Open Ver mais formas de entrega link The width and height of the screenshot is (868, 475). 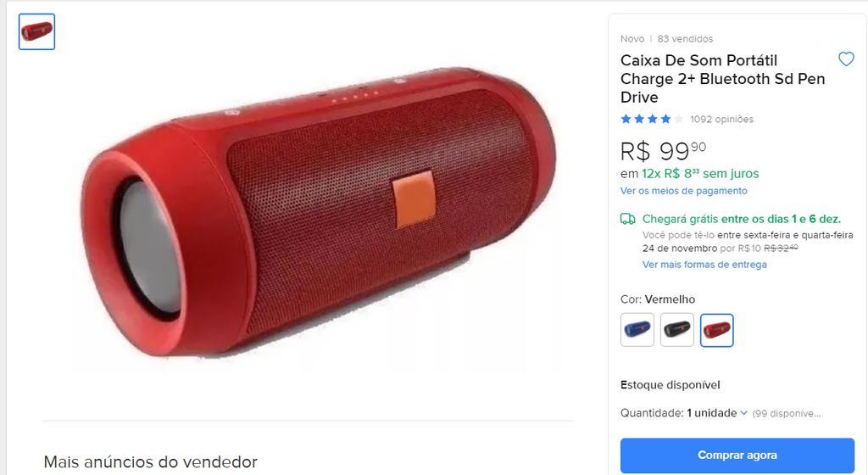coord(704,265)
